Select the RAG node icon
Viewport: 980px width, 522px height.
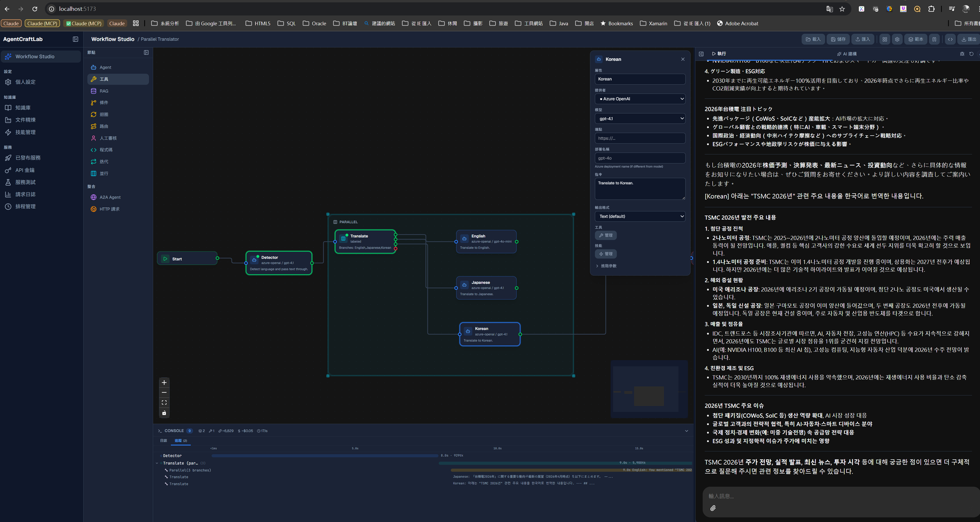pyautogui.click(x=94, y=91)
